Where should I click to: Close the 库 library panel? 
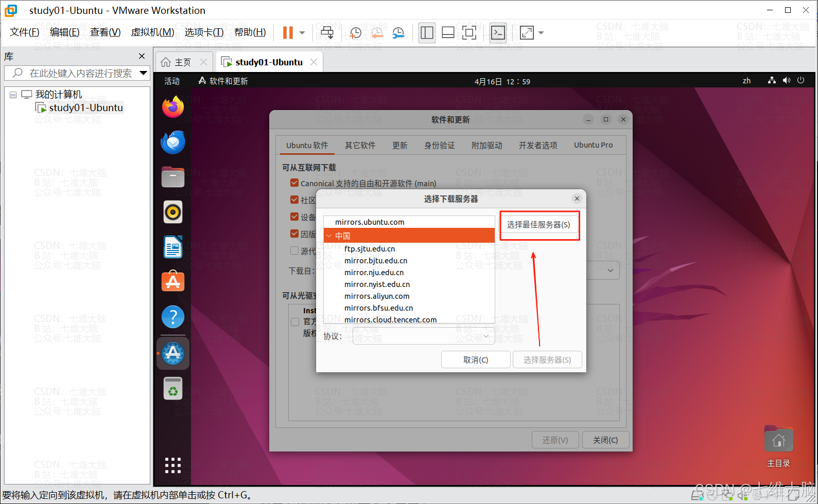tap(142, 56)
